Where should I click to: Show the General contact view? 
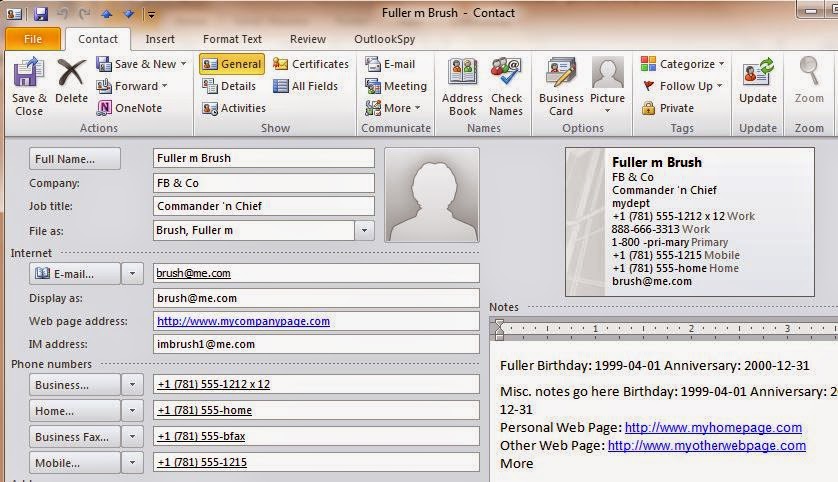tap(232, 64)
